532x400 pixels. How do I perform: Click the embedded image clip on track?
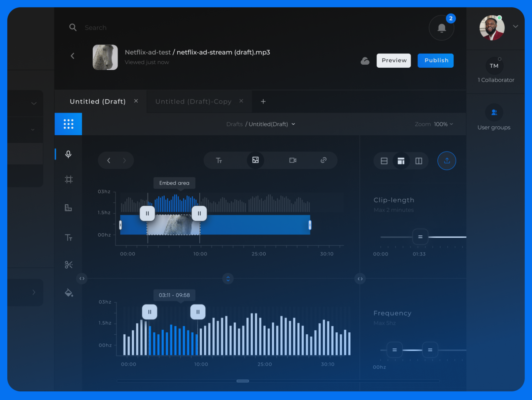pos(174,225)
